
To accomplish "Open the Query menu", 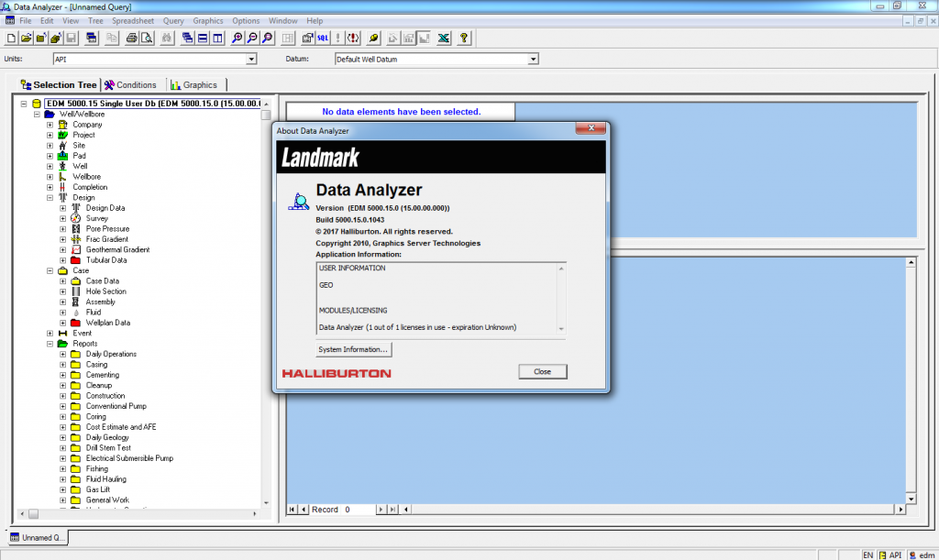I will [x=173, y=20].
